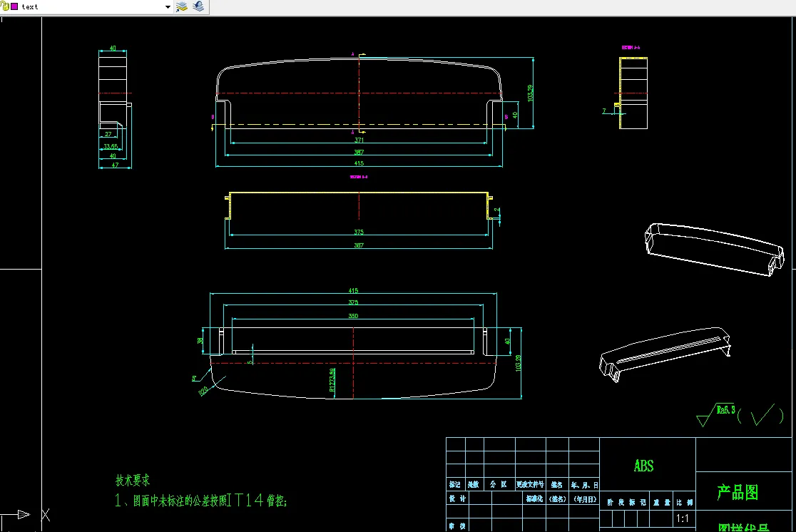Select the R1273.89 radius dimension
The width and height of the screenshot is (796, 532).
(332, 379)
